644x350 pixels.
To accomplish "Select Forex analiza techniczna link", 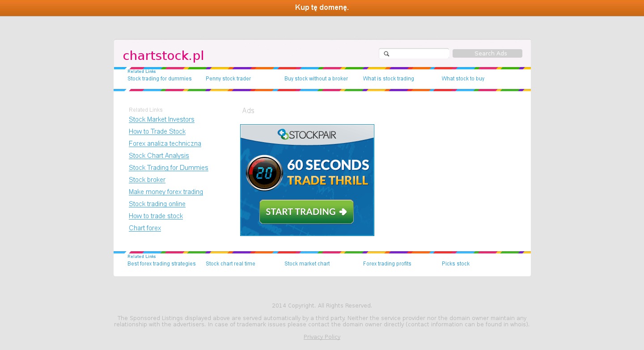I will coord(165,143).
